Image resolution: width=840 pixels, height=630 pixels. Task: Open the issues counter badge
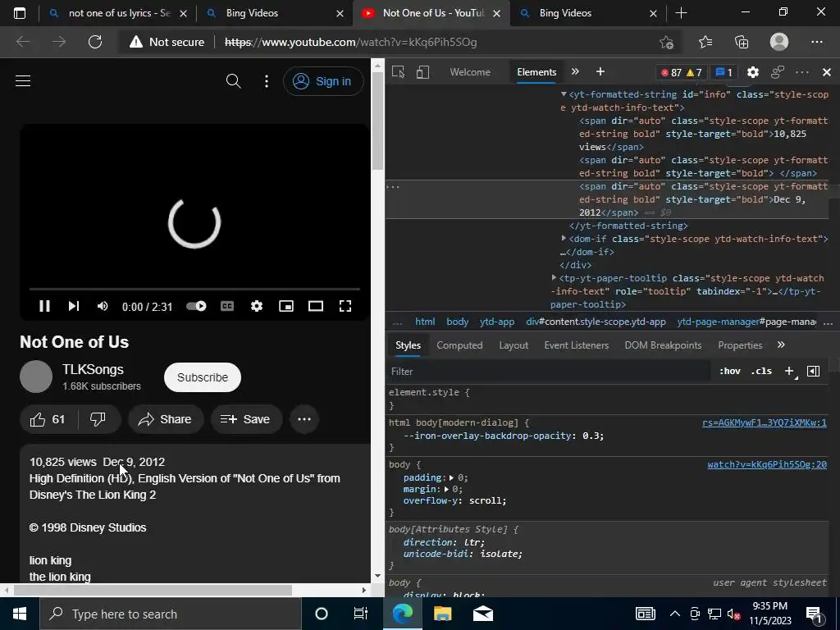pyautogui.click(x=724, y=72)
